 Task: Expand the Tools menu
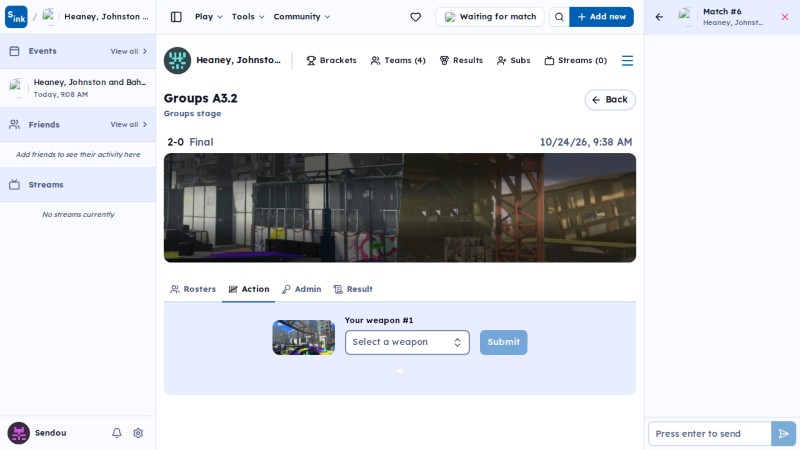click(248, 17)
